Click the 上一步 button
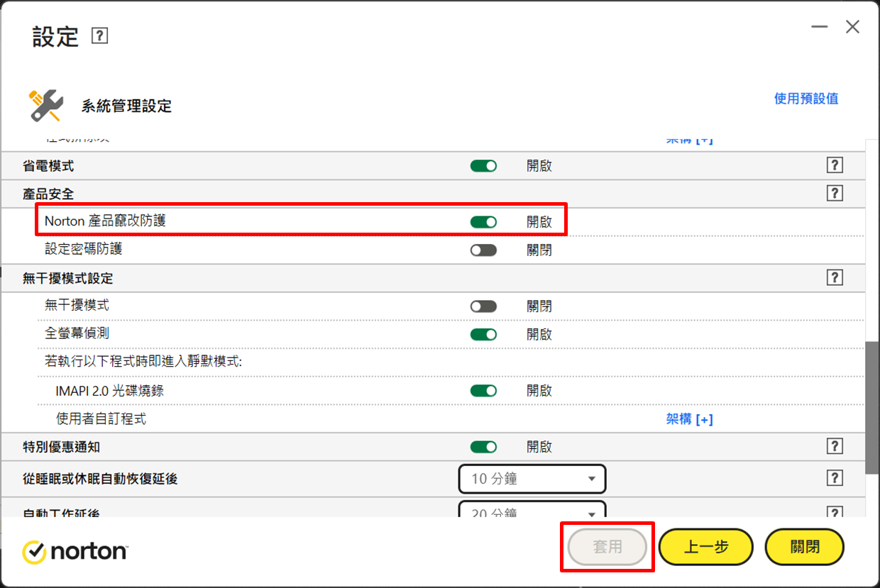 705,547
